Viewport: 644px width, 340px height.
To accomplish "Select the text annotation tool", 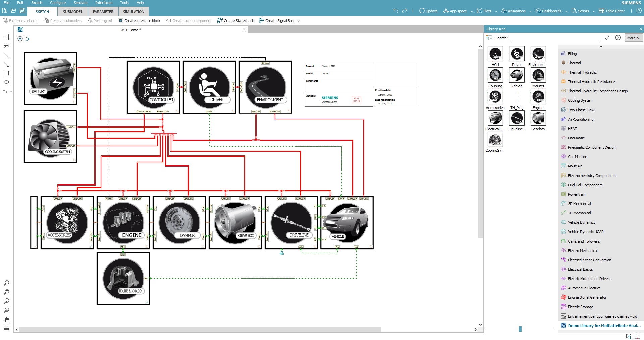I will 6,37.
